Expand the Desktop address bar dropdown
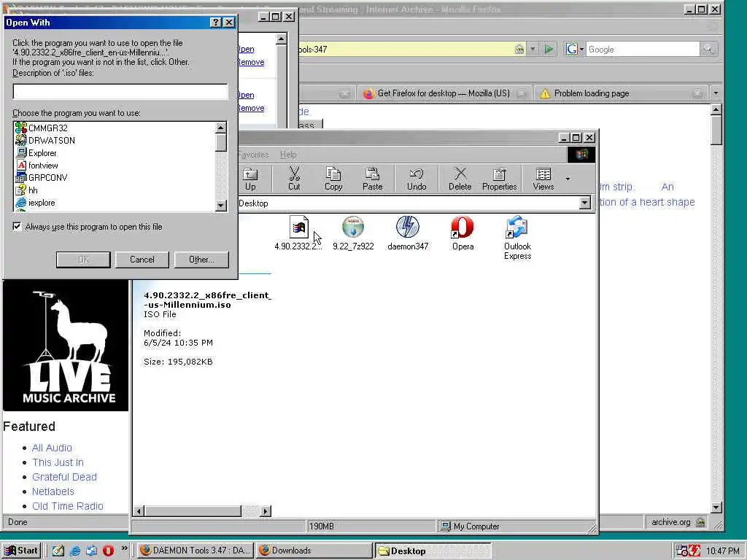 tap(584, 203)
